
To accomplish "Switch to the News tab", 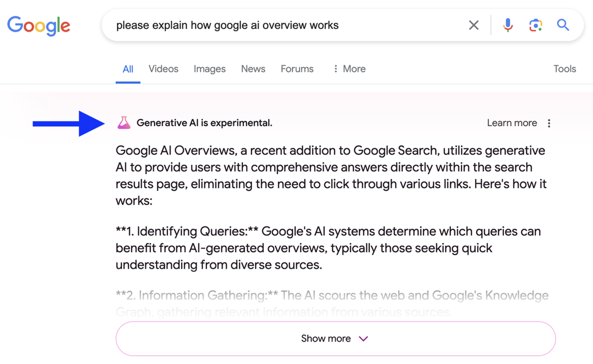I will (253, 69).
